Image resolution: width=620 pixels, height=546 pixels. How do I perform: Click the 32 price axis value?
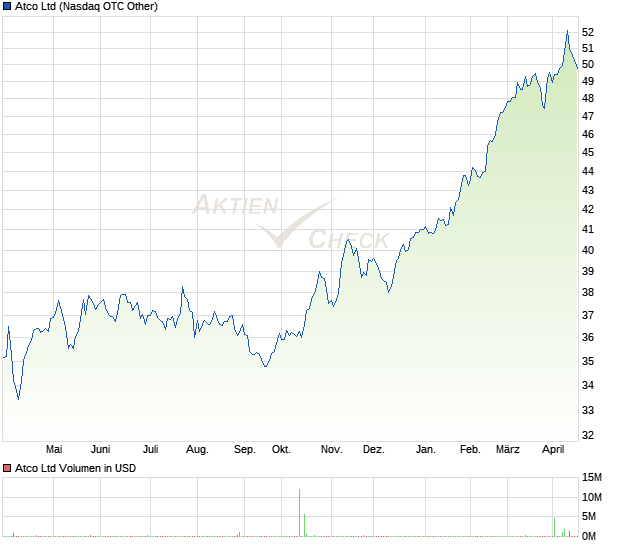tap(588, 435)
